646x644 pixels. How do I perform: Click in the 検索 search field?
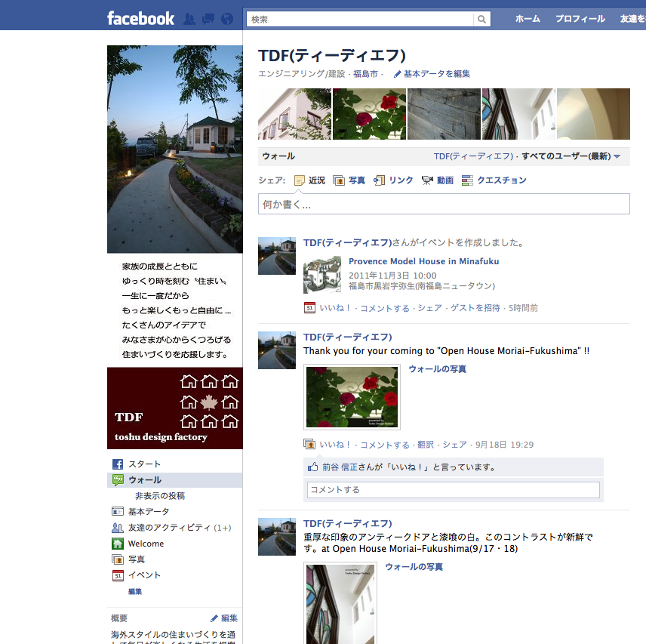pos(360,20)
